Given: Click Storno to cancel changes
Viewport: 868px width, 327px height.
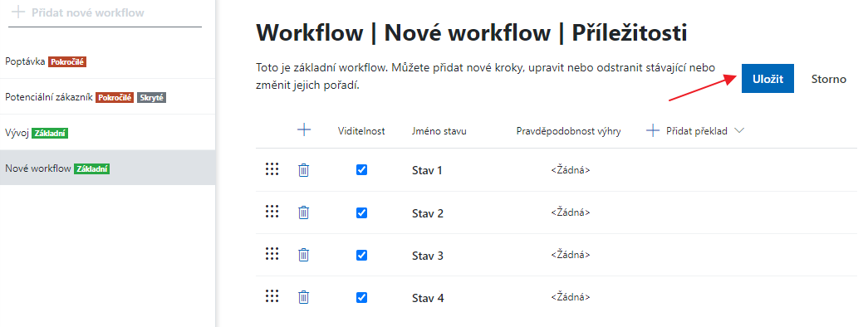Looking at the screenshot, I should point(829,79).
